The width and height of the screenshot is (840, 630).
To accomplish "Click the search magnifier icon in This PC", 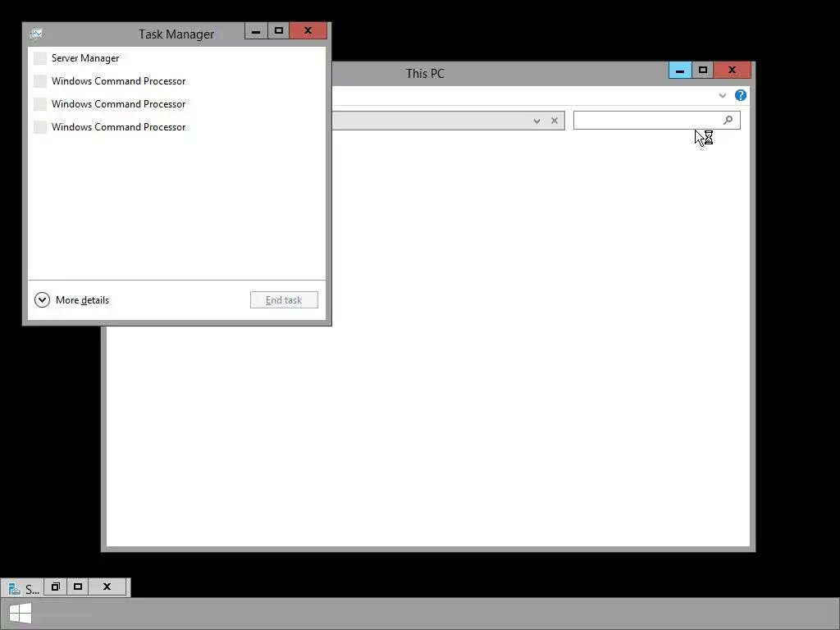I will (x=728, y=120).
